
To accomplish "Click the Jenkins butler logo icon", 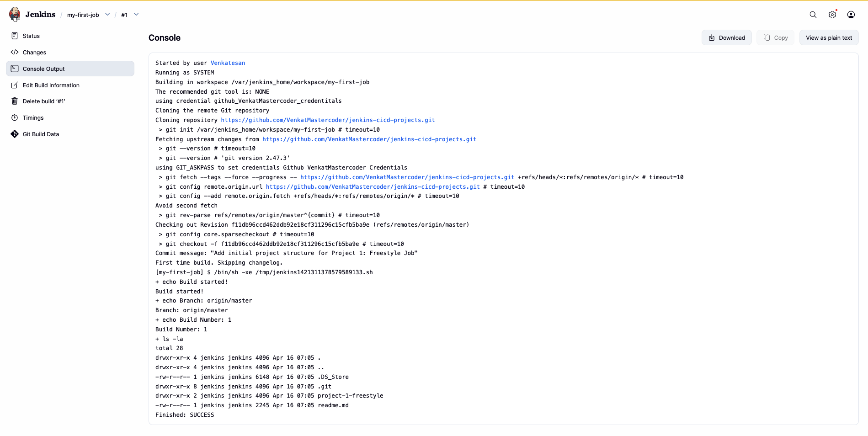I will tap(15, 14).
